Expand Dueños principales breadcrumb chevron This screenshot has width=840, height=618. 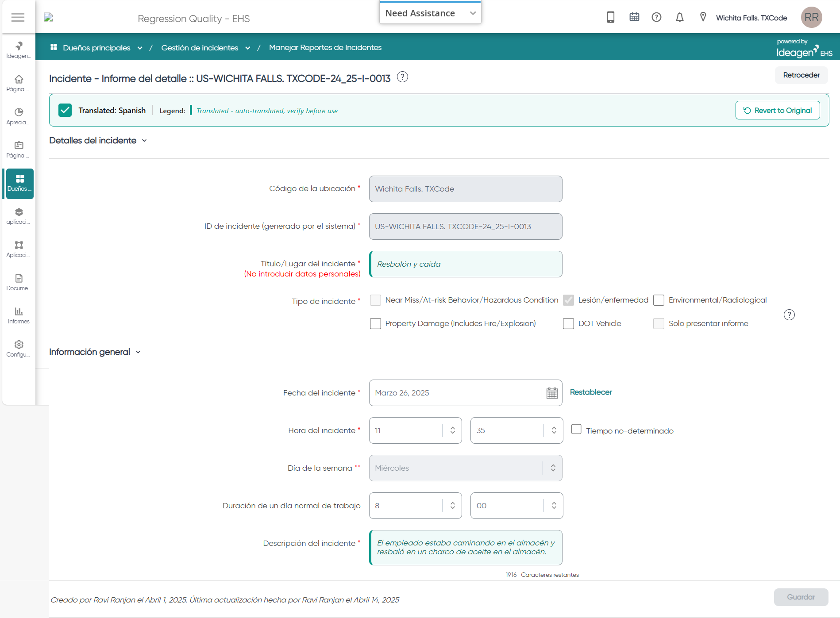(140, 48)
